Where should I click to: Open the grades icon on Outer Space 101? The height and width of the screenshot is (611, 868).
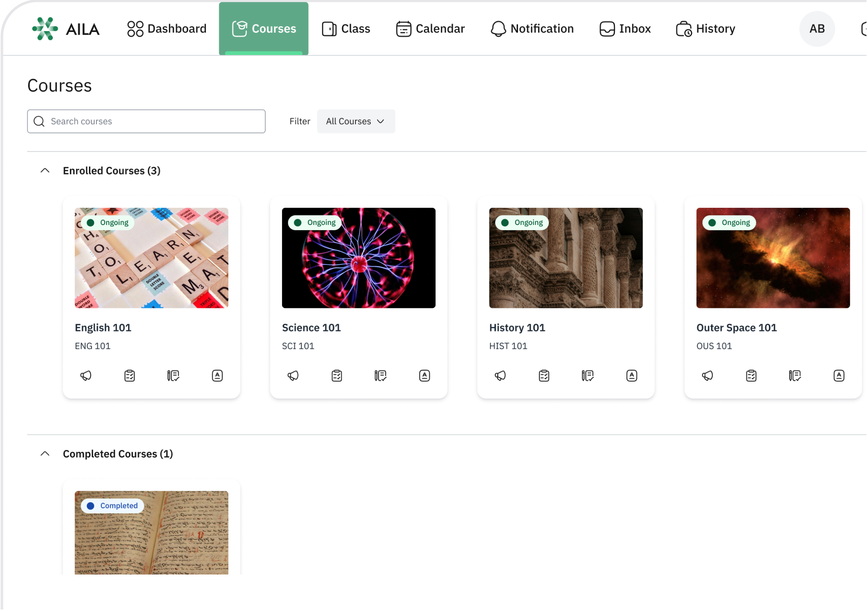[839, 375]
